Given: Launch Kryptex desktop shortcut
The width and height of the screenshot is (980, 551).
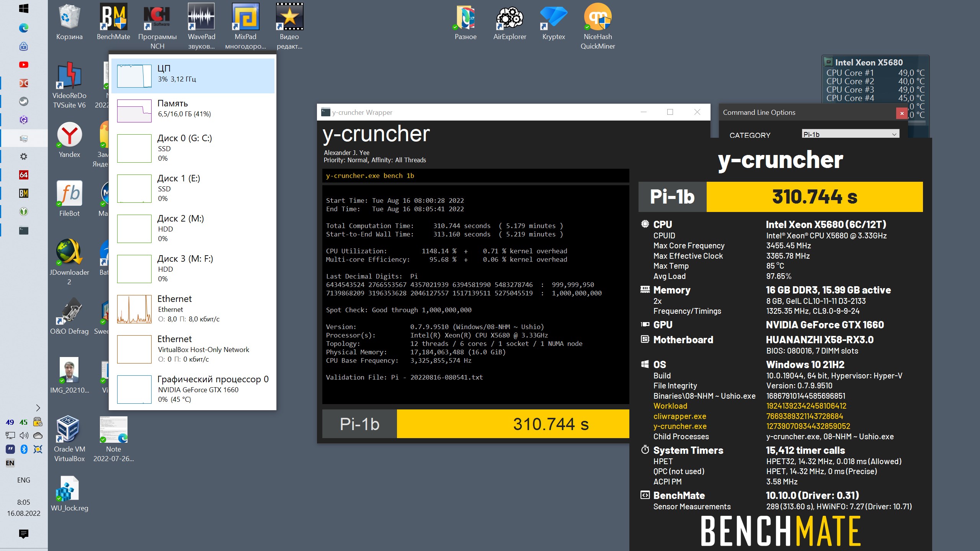Looking at the screenshot, I should 554,22.
